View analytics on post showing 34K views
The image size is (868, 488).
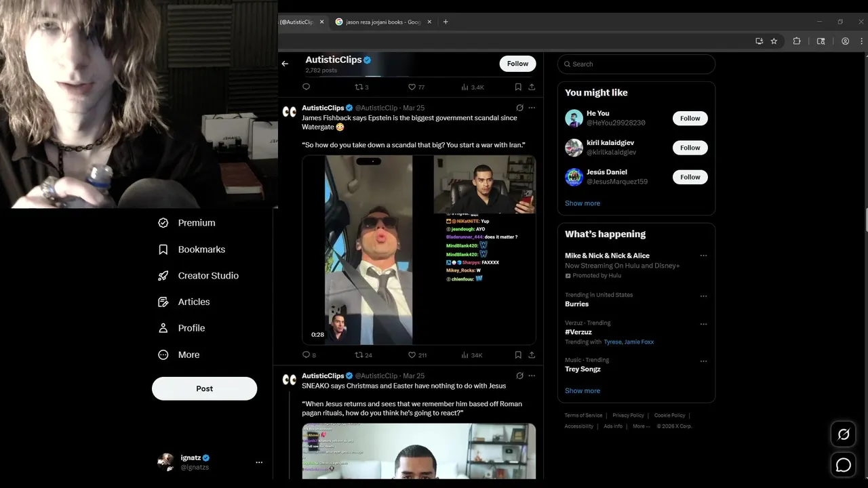(472, 354)
